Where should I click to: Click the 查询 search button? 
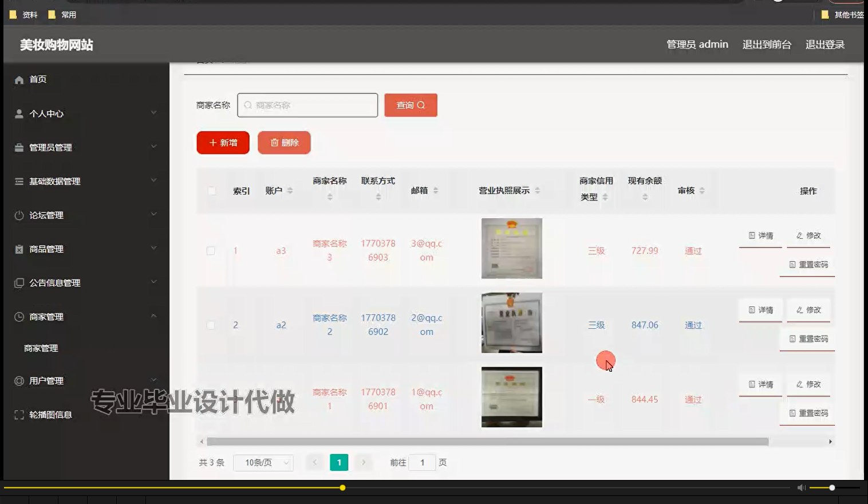pyautogui.click(x=411, y=105)
